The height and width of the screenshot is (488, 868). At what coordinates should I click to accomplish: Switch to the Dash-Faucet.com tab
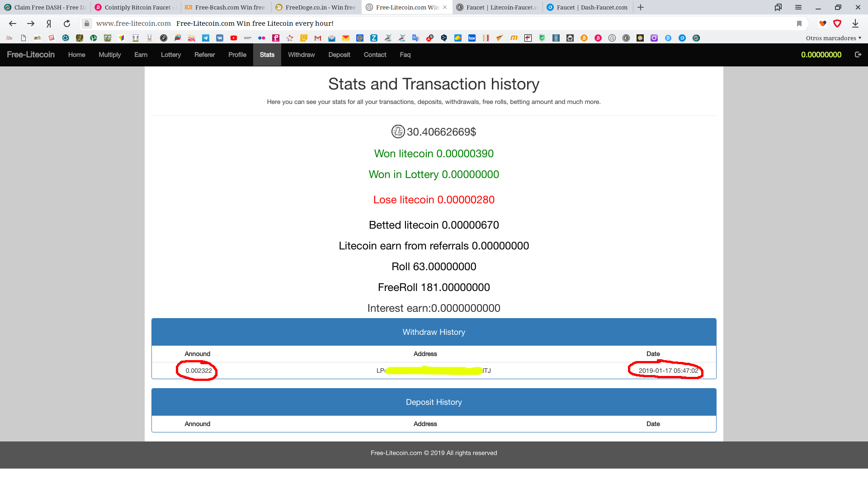point(588,7)
